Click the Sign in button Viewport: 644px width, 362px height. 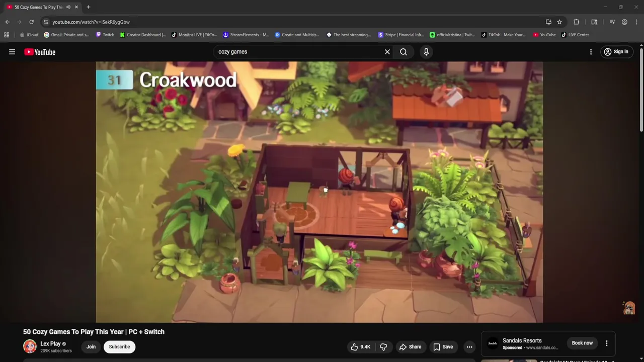point(616,52)
